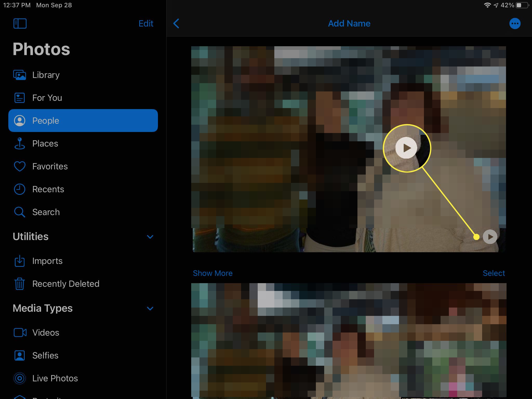Click the For You icon in sidebar

pyautogui.click(x=20, y=98)
